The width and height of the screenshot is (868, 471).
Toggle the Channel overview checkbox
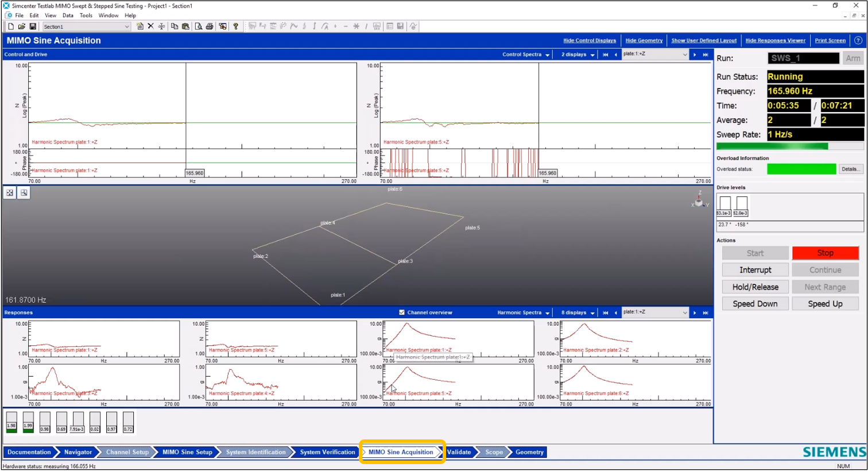tap(402, 312)
